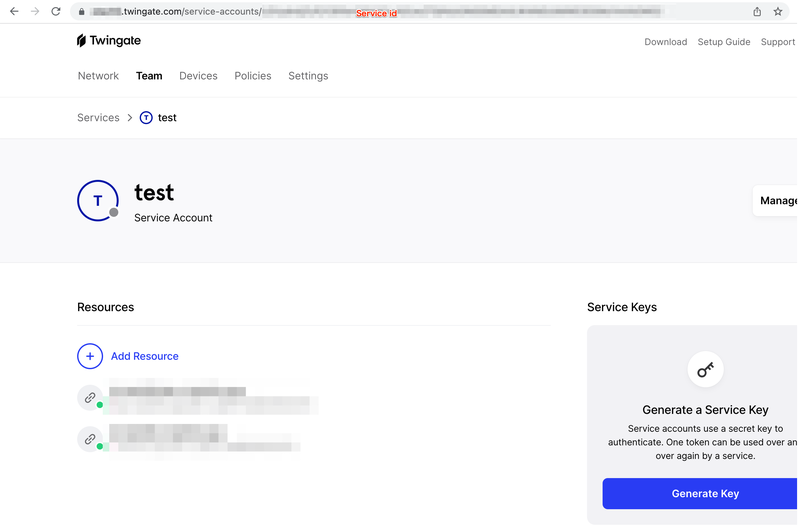Click the test breadcrumb text
Image resolution: width=800 pixels, height=528 pixels.
[x=167, y=118]
